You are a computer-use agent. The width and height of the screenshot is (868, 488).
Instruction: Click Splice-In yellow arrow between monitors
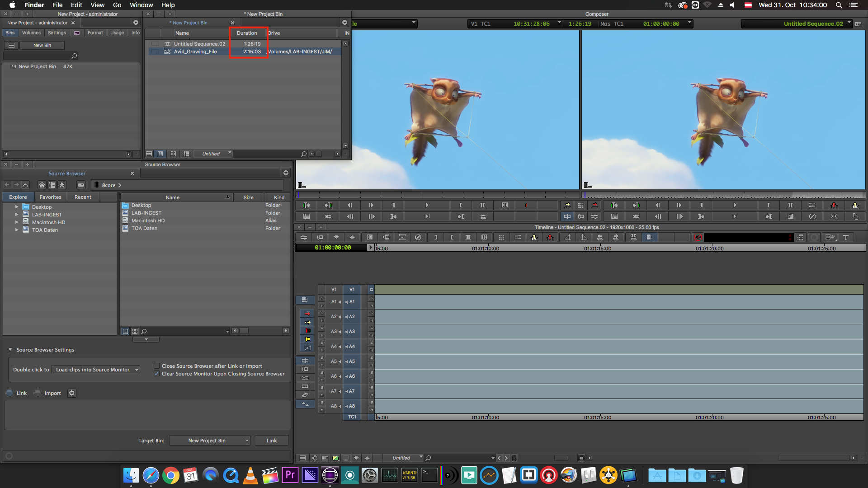(x=567, y=205)
